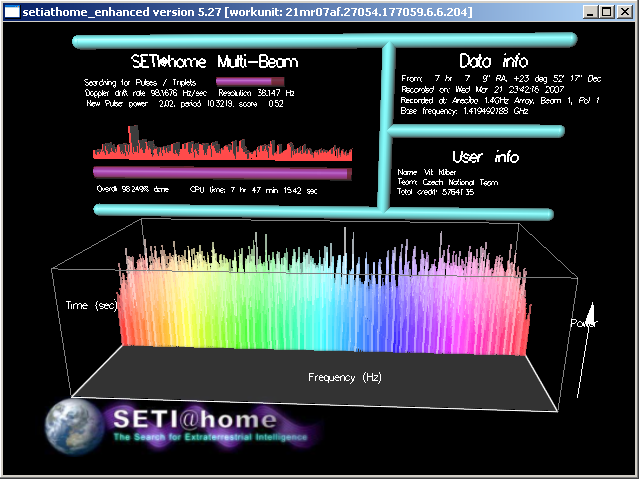Click the Pulses/Triplets search progress bar

point(251,81)
